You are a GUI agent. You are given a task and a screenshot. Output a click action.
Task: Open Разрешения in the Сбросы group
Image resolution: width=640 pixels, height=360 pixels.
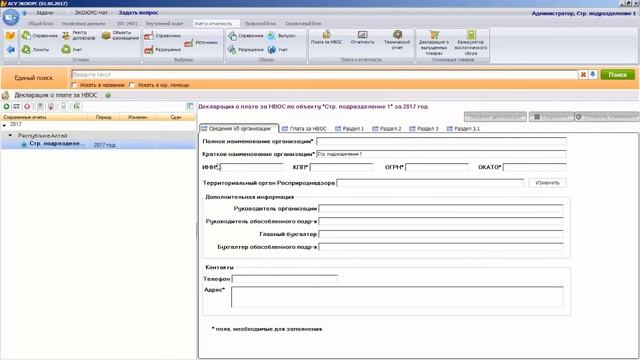[x=246, y=50]
